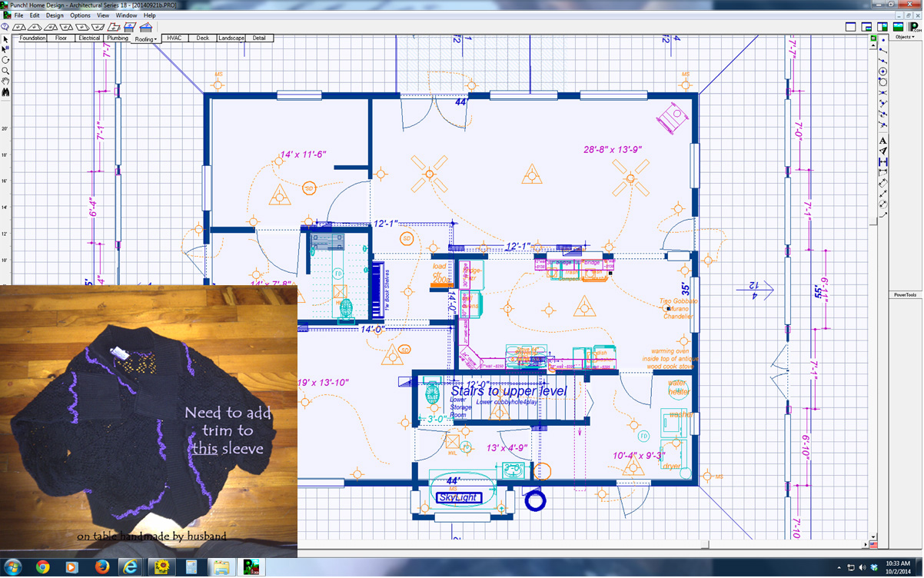924x578 pixels.
Task: Choose the Pan hand tool
Action: coord(5,81)
